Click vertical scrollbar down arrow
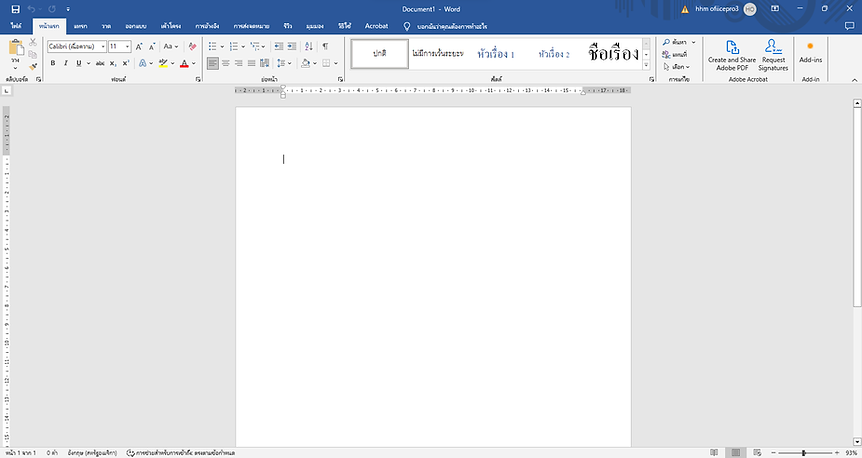Viewport: 862px width, 458px height. pos(857,442)
